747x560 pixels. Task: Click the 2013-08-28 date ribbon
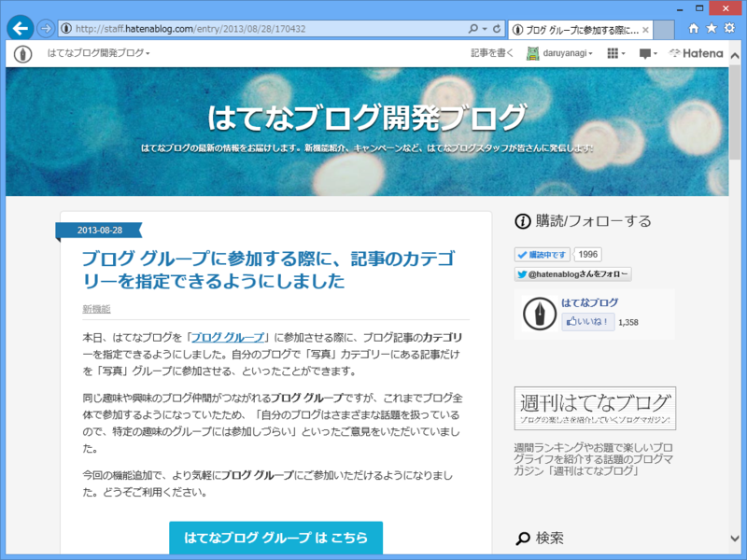99,230
